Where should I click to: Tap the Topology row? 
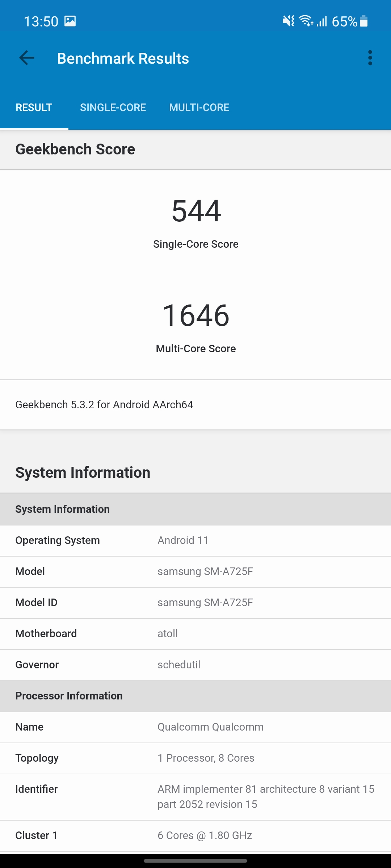click(195, 758)
